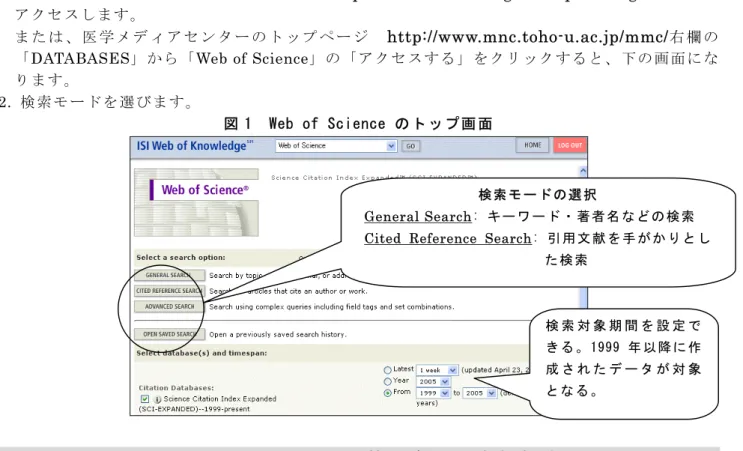
Task: Click the info icon beside Science Citation Index Expanded
Action: coord(157,399)
